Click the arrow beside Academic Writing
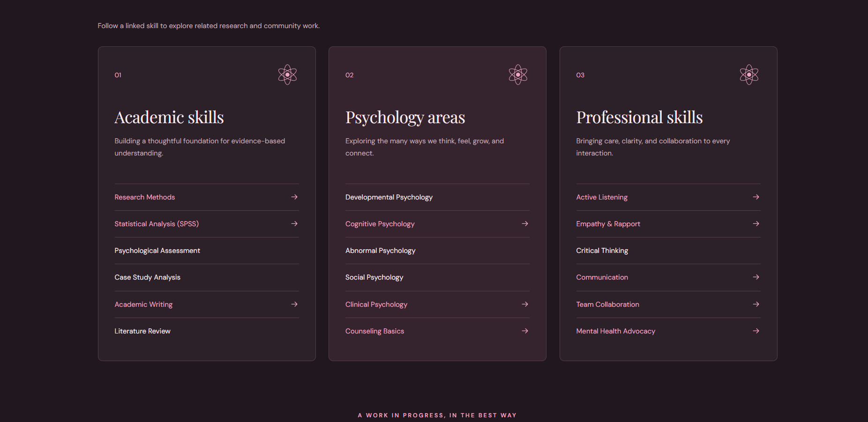Image resolution: width=868 pixels, height=422 pixels. 294,304
